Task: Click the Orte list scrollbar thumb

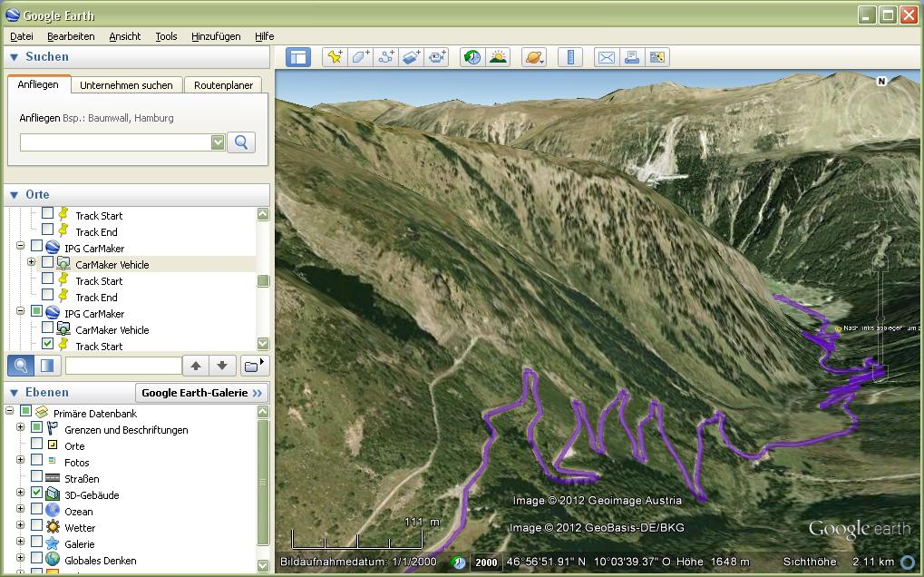Action: tap(263, 281)
